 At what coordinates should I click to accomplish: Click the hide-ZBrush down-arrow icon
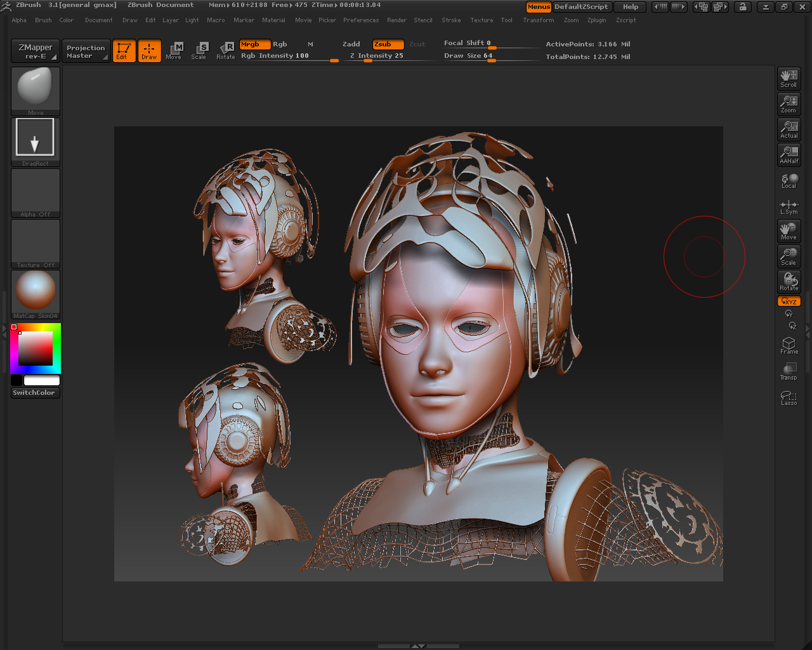(x=766, y=7)
